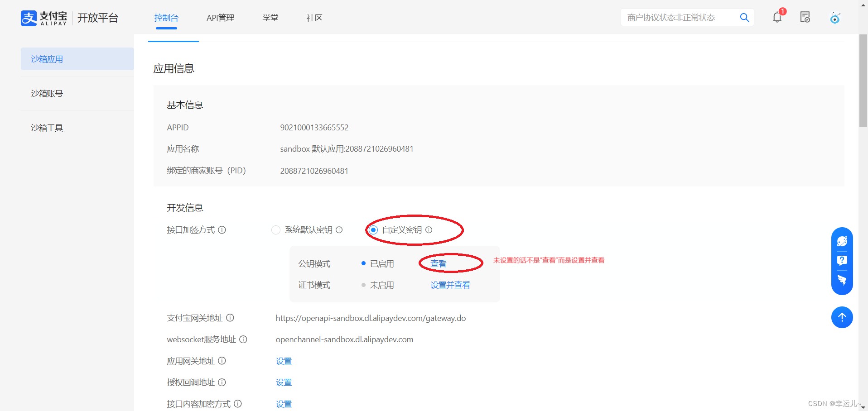The image size is (868, 411).
Task: Click the back-to-top arrow button
Action: pos(842,317)
